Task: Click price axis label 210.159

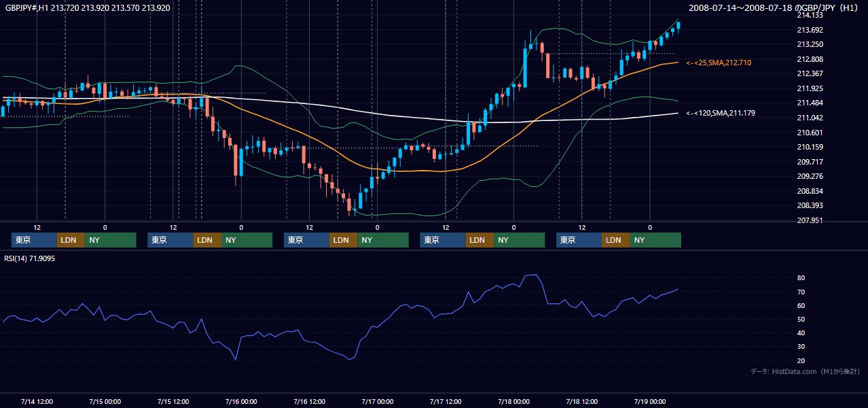Action: coord(810,147)
